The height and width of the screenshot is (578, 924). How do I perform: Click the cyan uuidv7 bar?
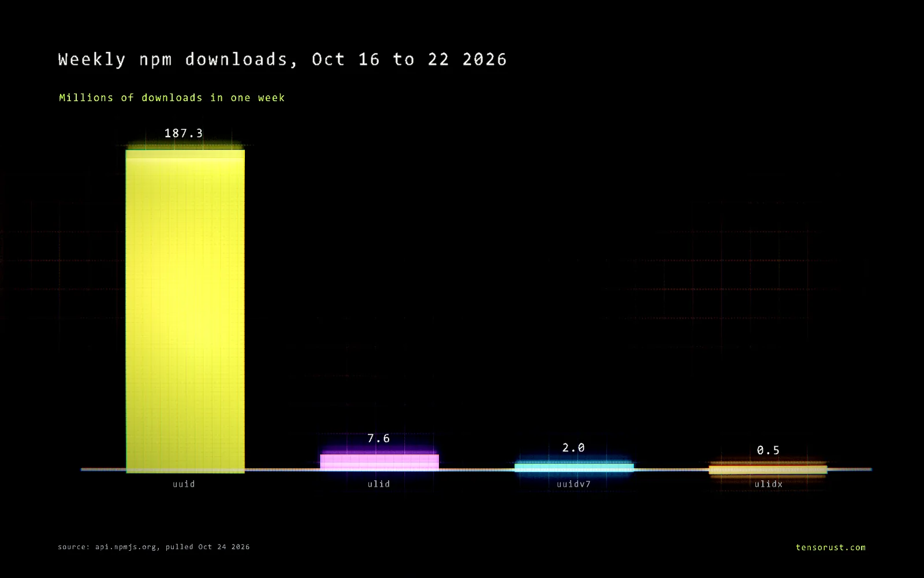click(x=574, y=466)
